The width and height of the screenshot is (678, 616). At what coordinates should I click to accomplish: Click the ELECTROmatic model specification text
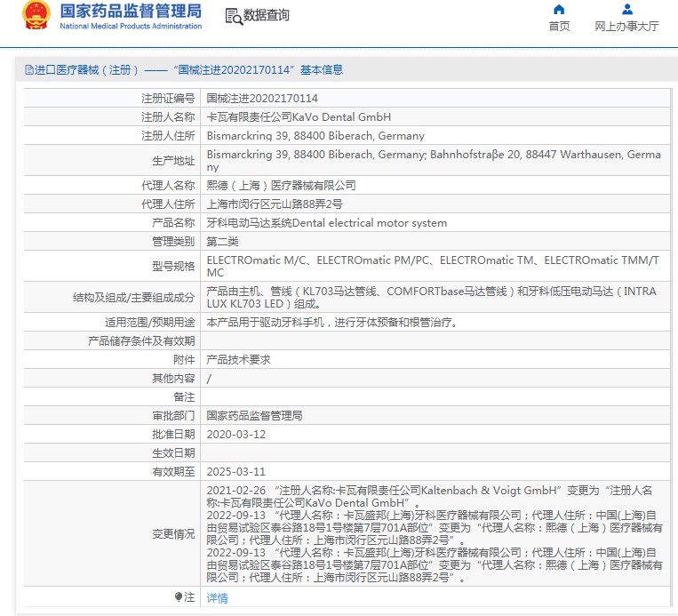433,266
